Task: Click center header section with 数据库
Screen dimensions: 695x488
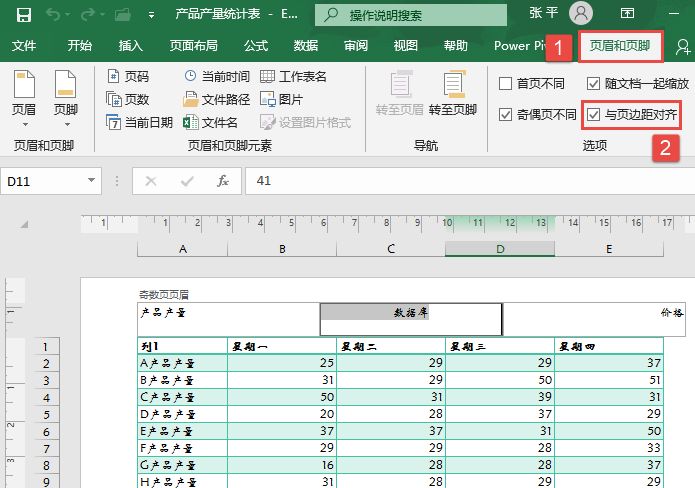Action: click(x=411, y=319)
